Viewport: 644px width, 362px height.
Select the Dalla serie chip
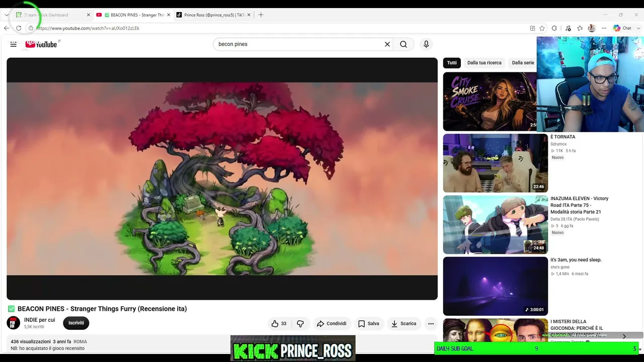point(523,63)
